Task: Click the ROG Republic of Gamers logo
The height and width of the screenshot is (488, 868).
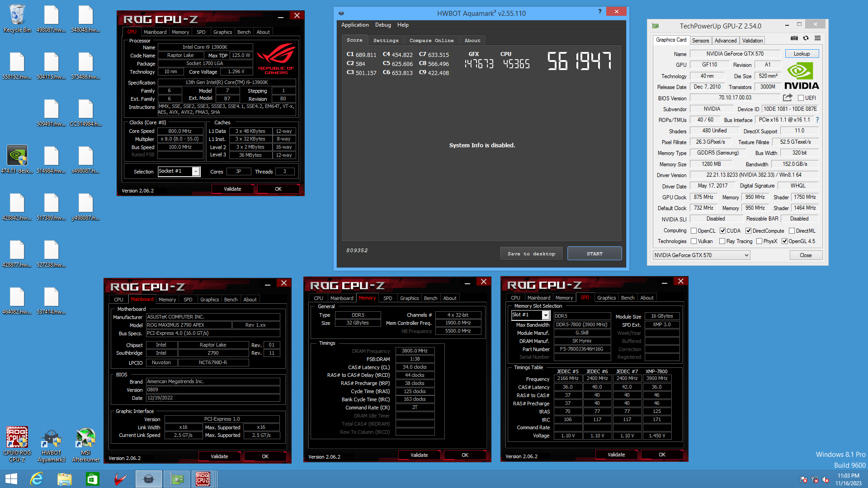Action: pyautogui.click(x=276, y=59)
